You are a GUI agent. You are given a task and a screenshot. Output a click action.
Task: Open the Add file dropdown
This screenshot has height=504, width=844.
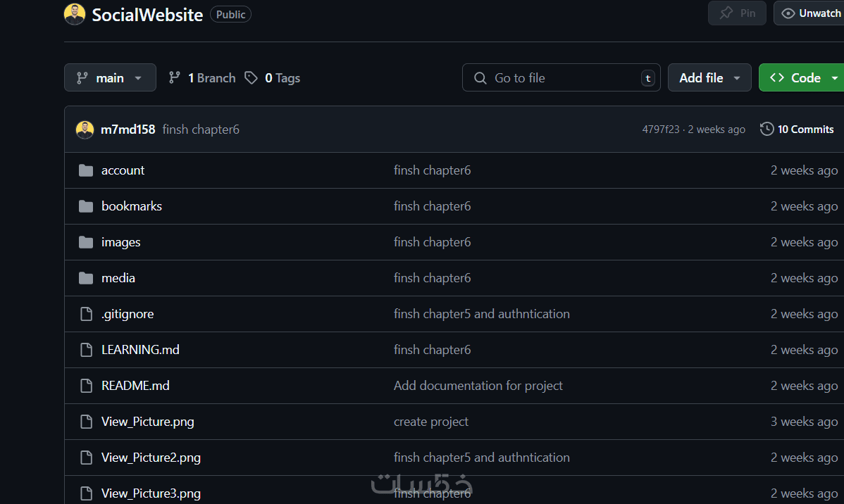point(709,78)
